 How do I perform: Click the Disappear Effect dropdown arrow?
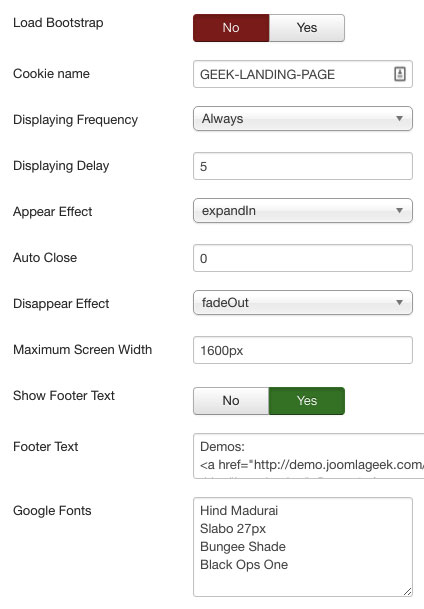[x=399, y=303]
